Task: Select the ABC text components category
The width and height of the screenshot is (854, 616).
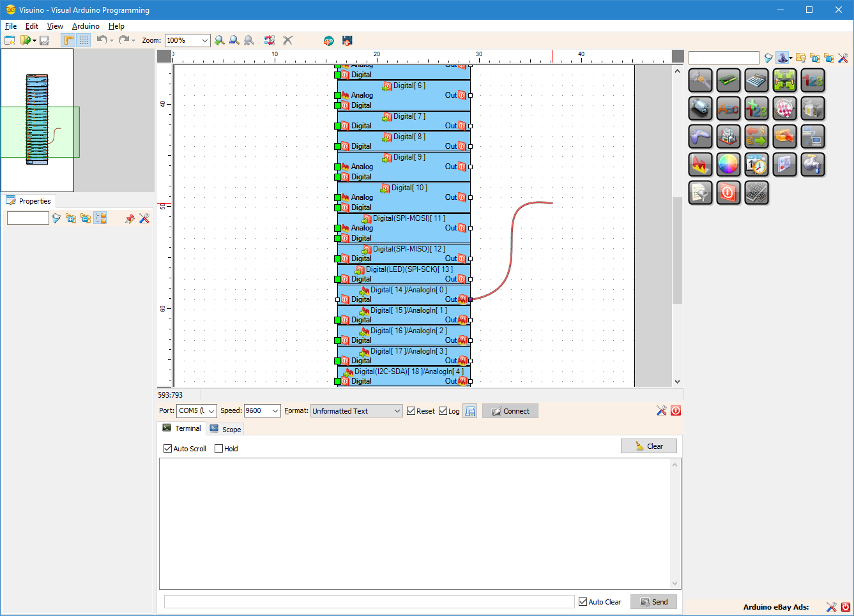Action: (728, 109)
